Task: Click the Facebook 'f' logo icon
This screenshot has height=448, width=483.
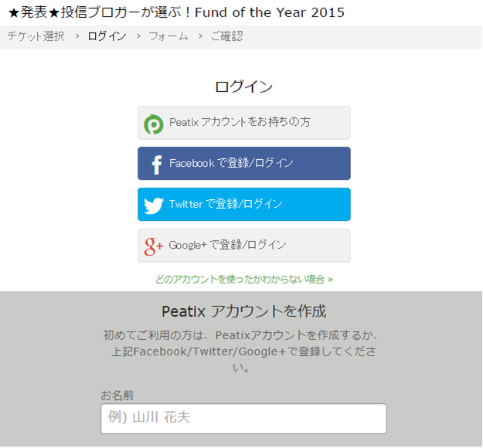Action: (x=155, y=164)
